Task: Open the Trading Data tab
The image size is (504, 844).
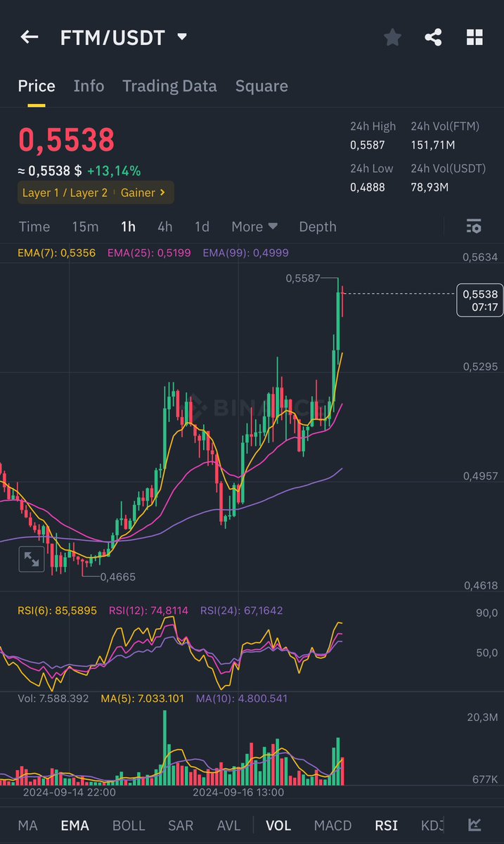Action: click(169, 86)
